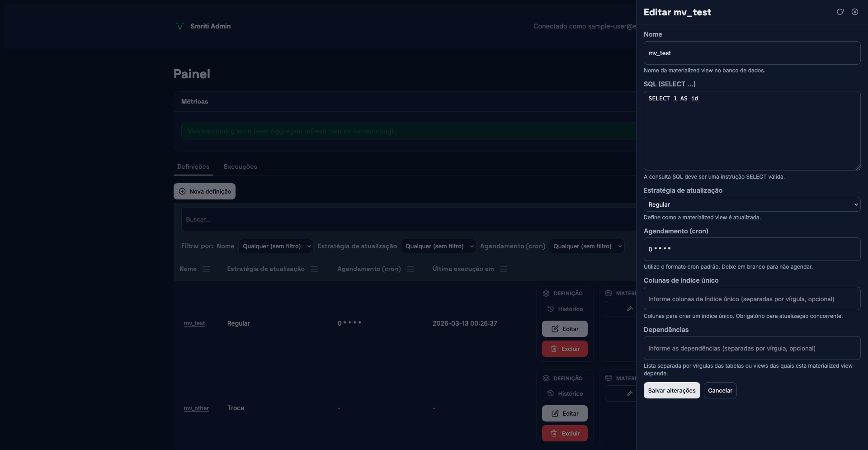
Task: Expand the Estratégia de atualização Regular dropdown
Action: 751,204
